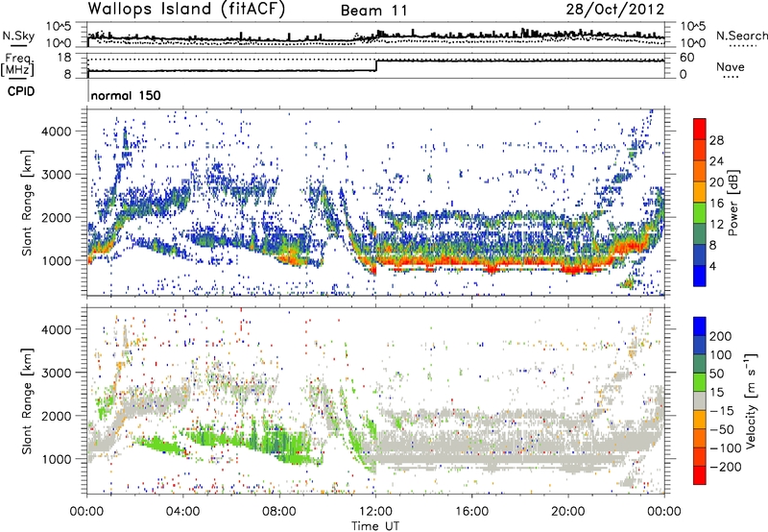Click the grey −15 to 15 velocity colorbar segment

point(700,400)
